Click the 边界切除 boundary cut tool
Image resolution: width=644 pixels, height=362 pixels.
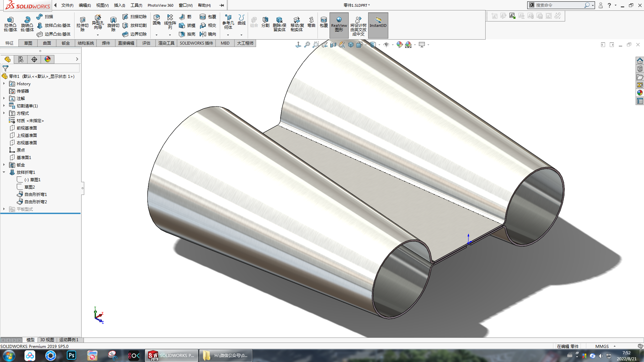[x=134, y=34]
